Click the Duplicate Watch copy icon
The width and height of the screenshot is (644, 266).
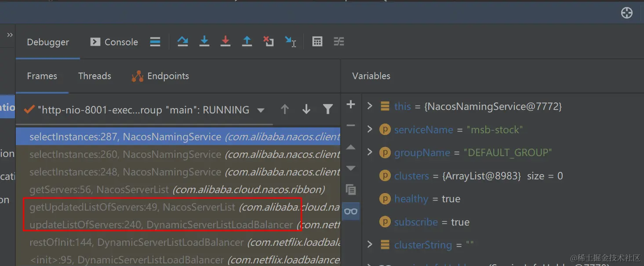[351, 190]
